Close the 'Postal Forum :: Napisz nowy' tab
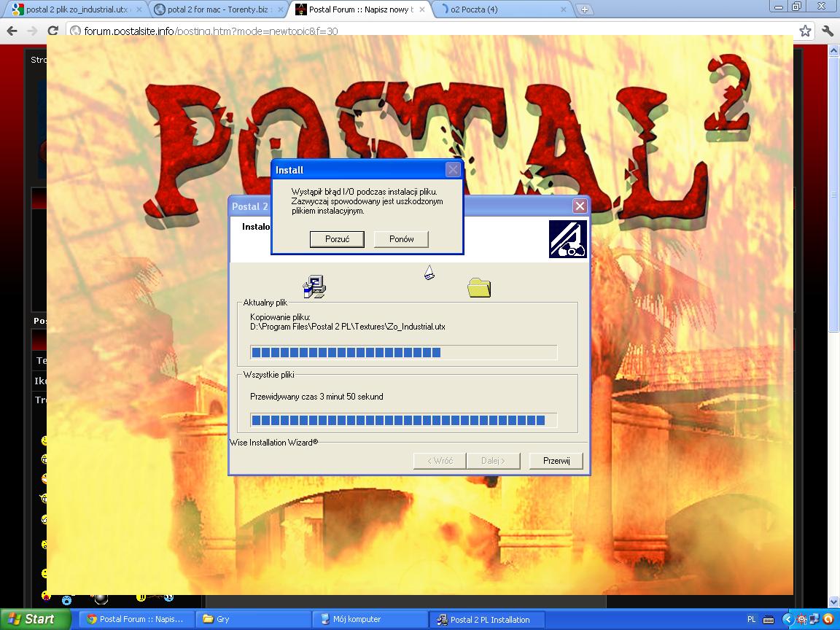The image size is (840, 630). [421, 9]
